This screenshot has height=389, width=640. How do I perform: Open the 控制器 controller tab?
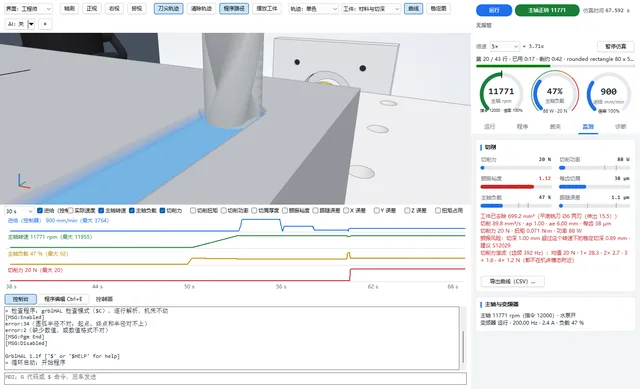coord(104,299)
